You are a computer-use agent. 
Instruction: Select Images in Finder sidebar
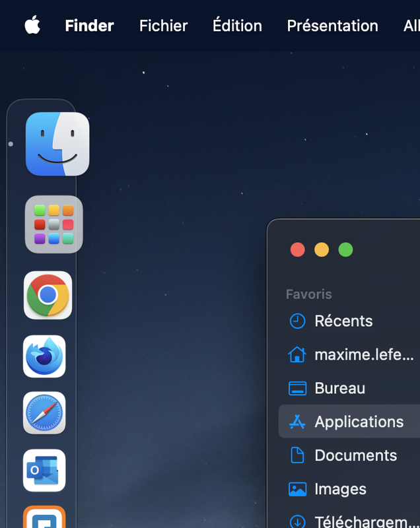[x=349, y=489]
